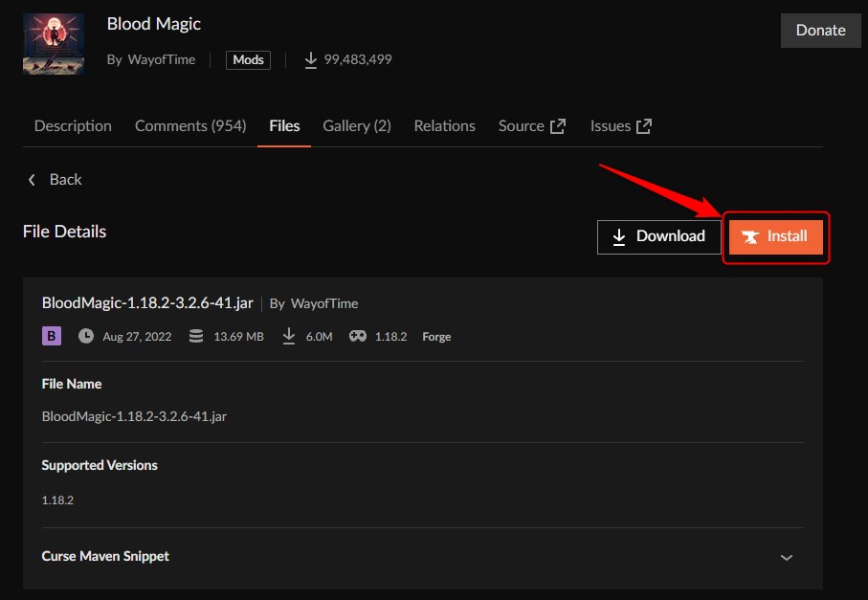Open the Gallery (2) tab
This screenshot has width=868, height=600.
357,126
